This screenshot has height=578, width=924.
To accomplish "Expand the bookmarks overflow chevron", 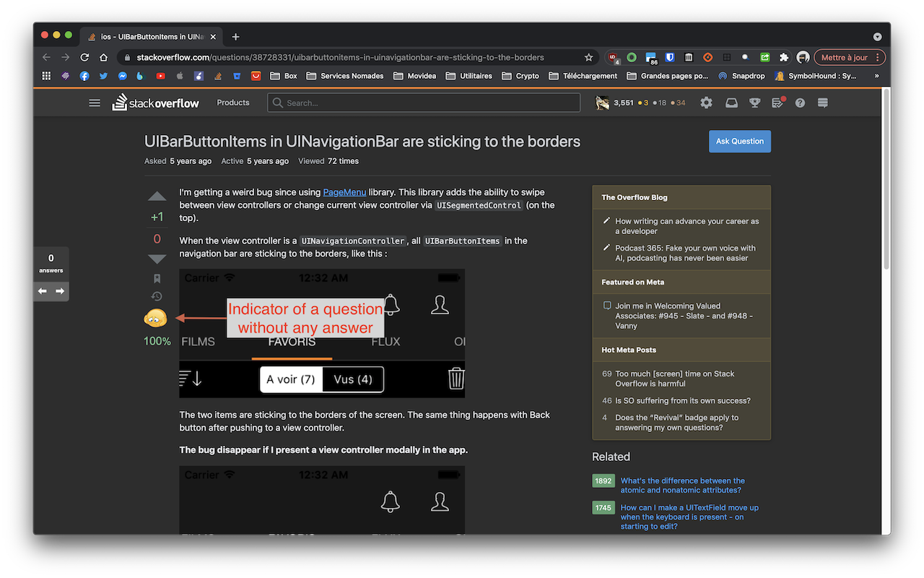I will coord(876,75).
